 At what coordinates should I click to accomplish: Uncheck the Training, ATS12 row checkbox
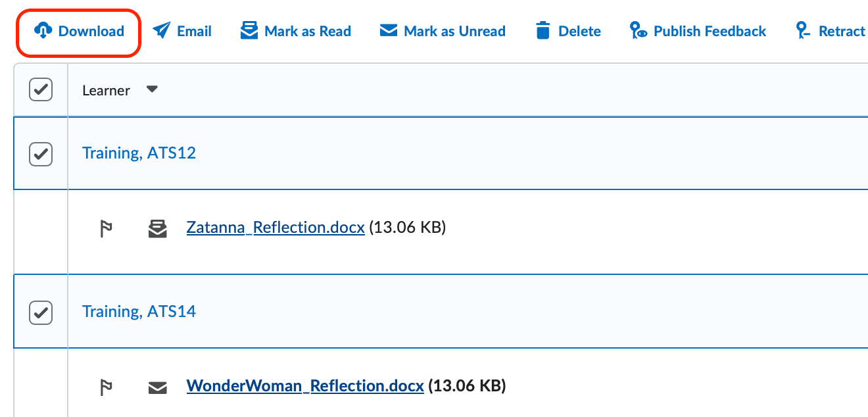coord(41,153)
